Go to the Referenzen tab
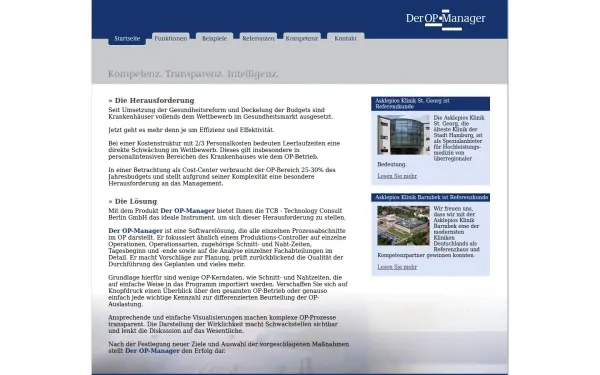Image resolution: width=600 pixels, height=375 pixels. click(x=258, y=38)
